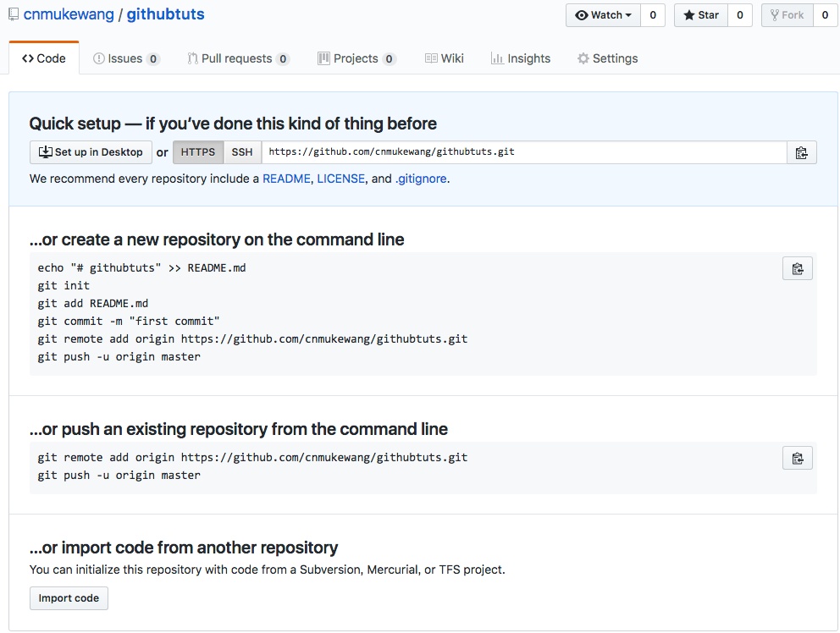Click the repository book icon beside cnmukewang
This screenshot has width=840, height=633.
[x=14, y=15]
